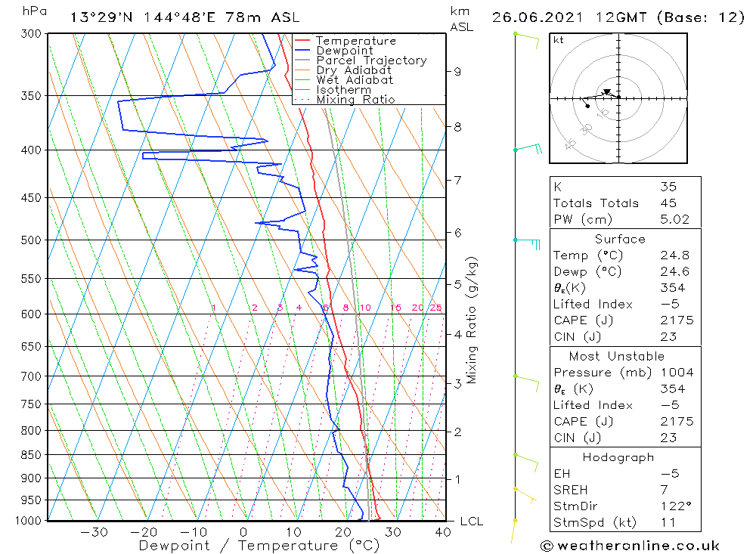Click the Mixing Ratio (g/kg) vertical label

click(x=472, y=320)
